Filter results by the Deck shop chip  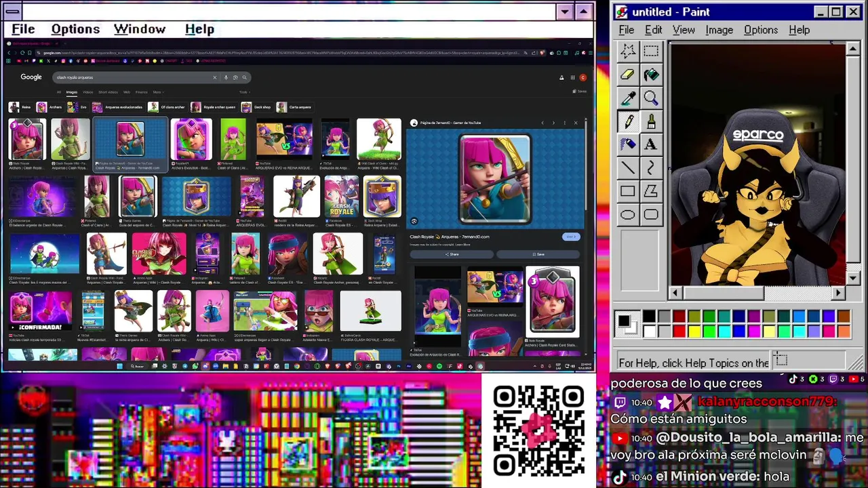(256, 107)
